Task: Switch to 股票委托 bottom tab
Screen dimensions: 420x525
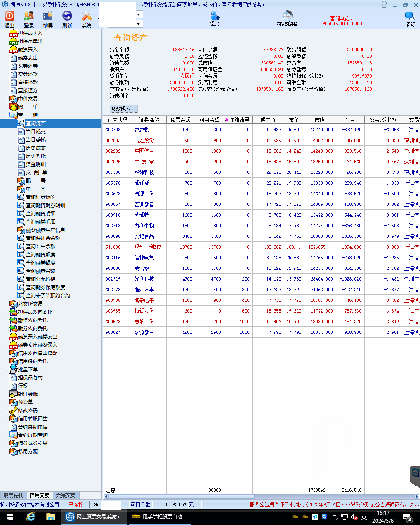Action: pyautogui.click(x=14, y=495)
